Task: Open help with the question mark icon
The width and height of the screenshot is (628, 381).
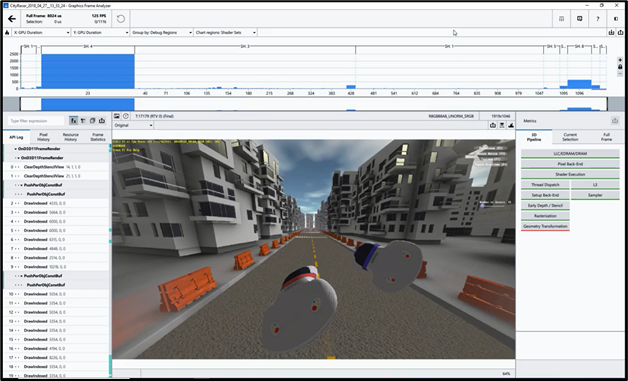Action: [598, 18]
